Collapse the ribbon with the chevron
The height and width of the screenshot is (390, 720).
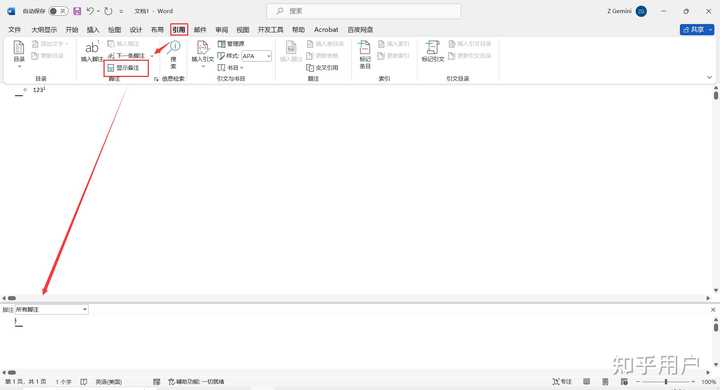point(709,78)
